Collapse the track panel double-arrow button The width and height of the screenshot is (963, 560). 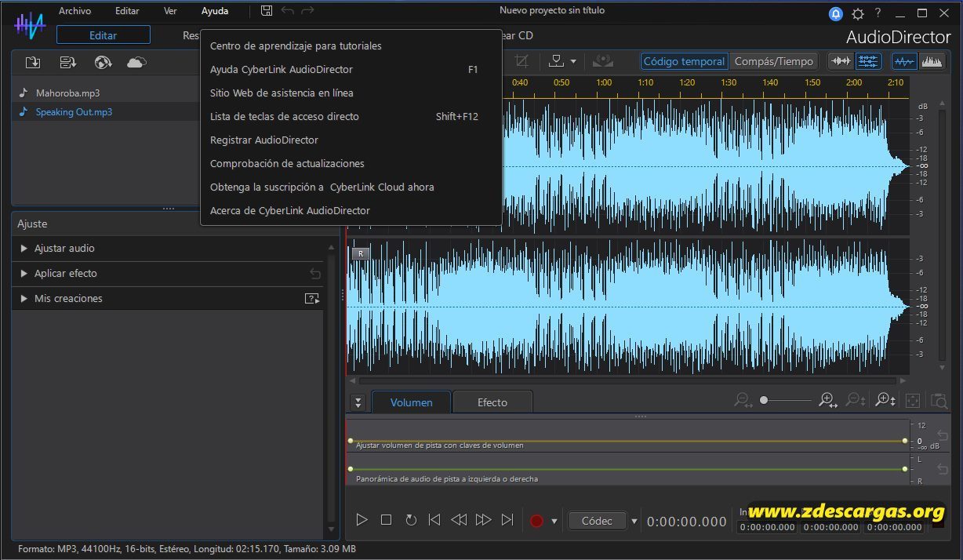pos(358,402)
